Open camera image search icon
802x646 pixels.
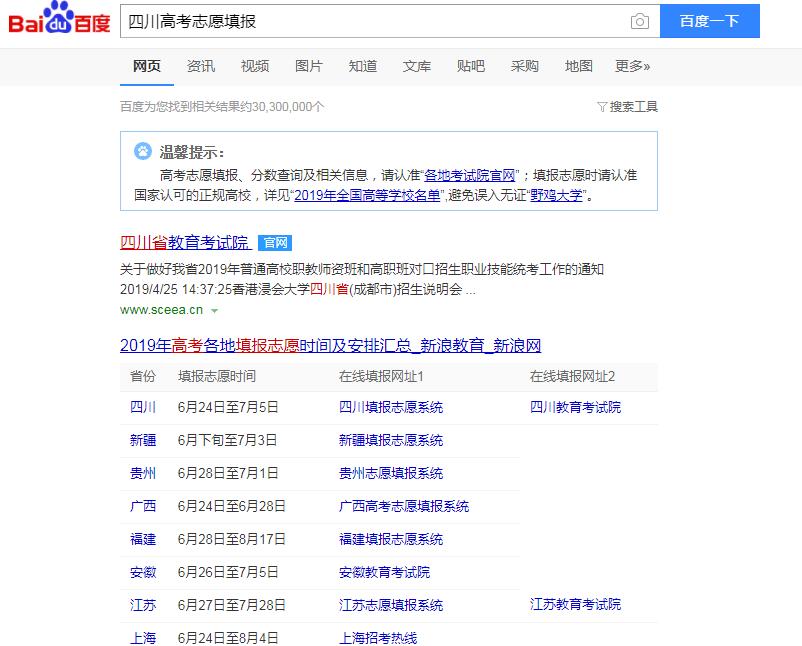(639, 21)
